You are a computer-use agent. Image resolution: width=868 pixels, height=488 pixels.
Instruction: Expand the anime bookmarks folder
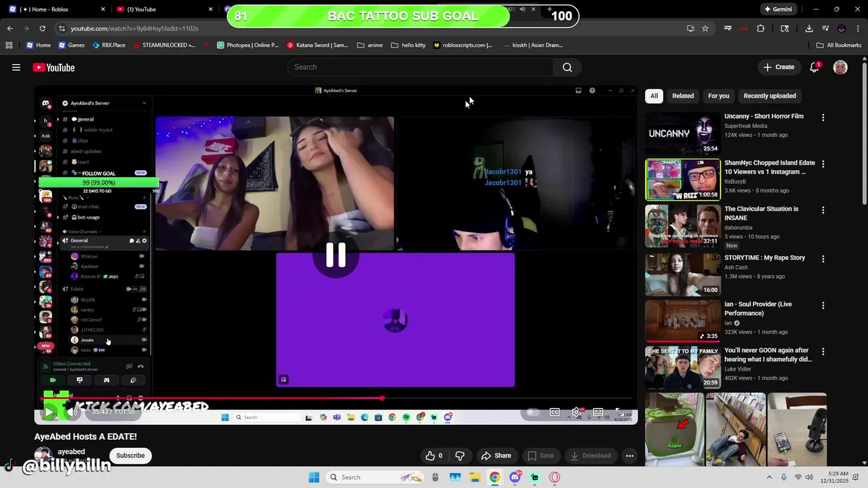[370, 45]
